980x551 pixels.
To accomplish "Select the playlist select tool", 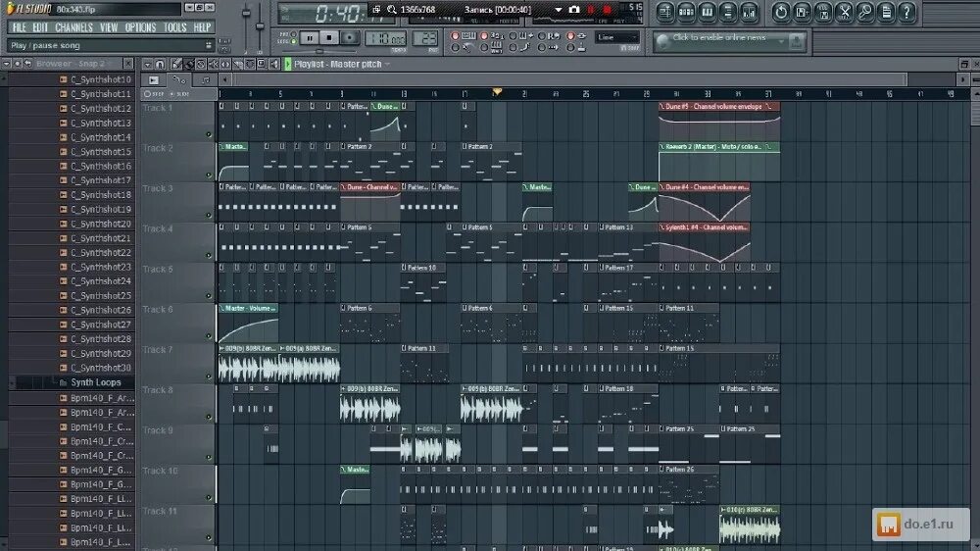I will coord(250,65).
